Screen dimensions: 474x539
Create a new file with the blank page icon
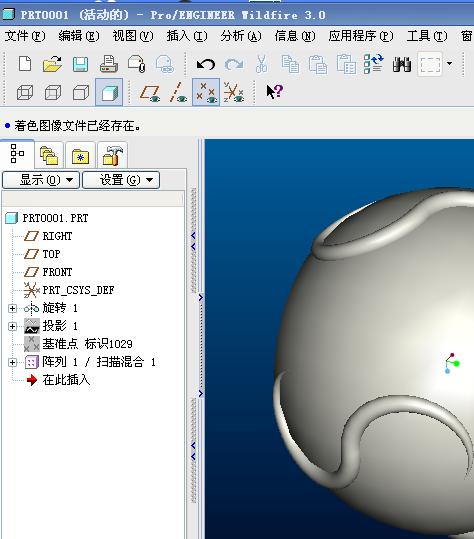[25, 64]
